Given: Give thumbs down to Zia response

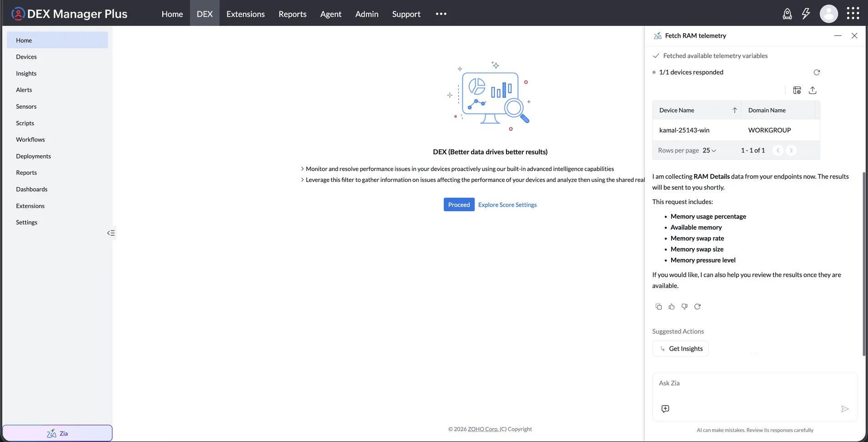Looking at the screenshot, I should click(684, 306).
